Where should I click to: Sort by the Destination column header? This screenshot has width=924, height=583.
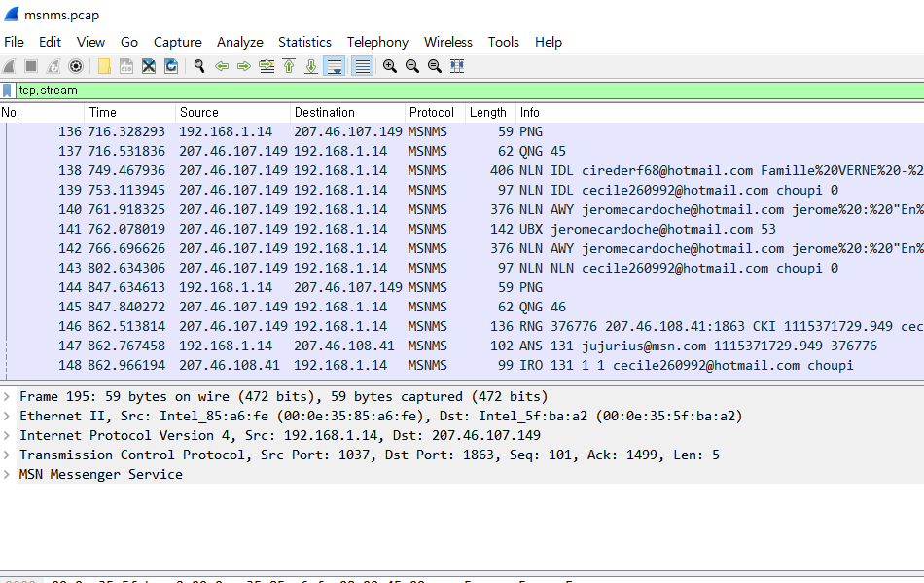pyautogui.click(x=347, y=112)
